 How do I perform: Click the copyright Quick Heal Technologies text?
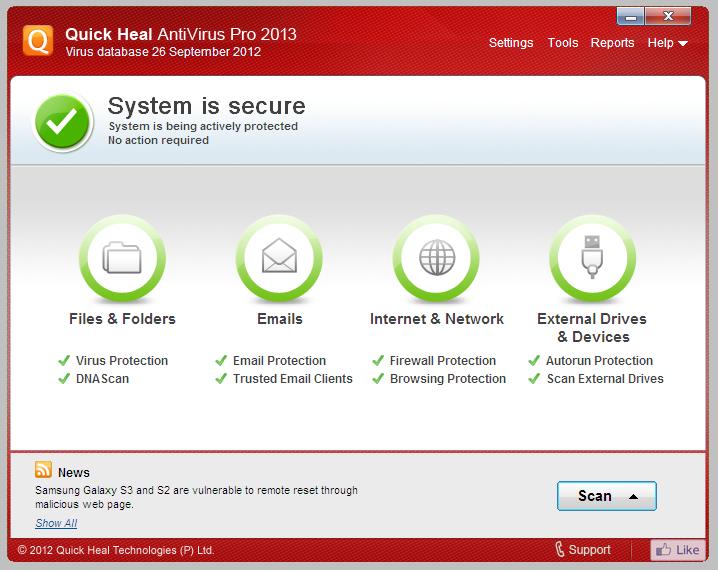click(x=116, y=550)
